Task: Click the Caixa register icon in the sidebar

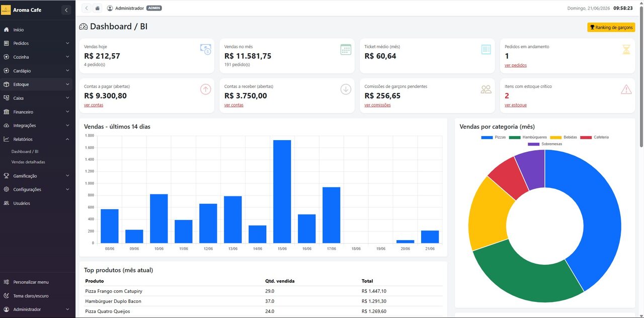Action: pyautogui.click(x=6, y=98)
